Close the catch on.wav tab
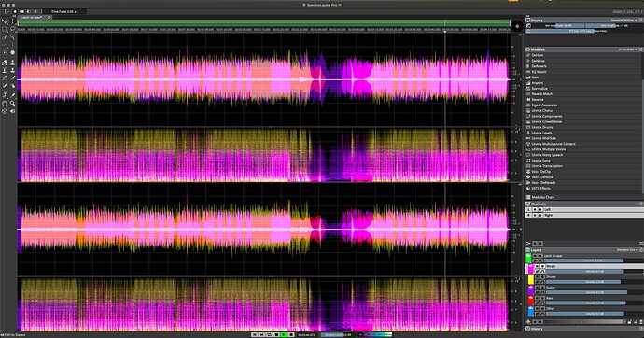The image size is (644, 338). click(49, 17)
